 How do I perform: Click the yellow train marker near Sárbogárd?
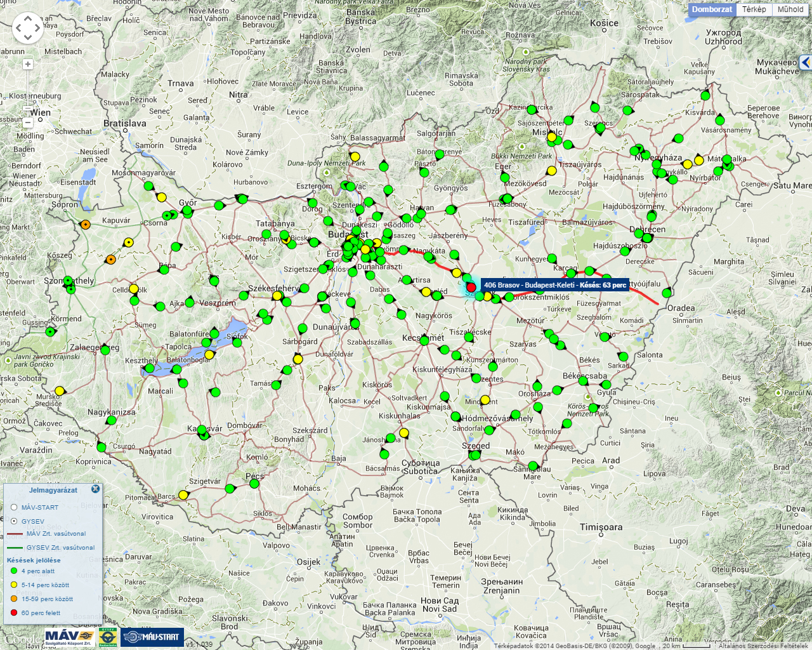tap(298, 359)
